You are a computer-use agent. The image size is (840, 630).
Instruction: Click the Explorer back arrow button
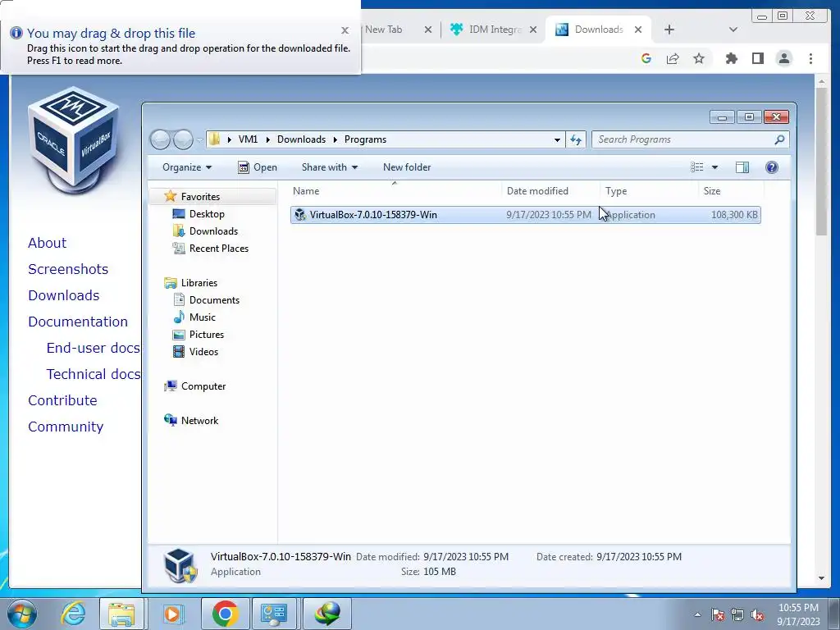[x=160, y=139]
